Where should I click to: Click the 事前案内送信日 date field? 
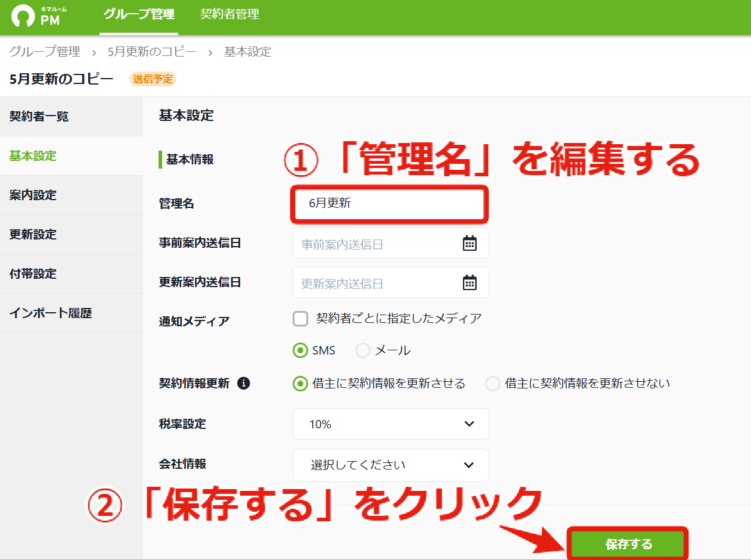click(391, 243)
